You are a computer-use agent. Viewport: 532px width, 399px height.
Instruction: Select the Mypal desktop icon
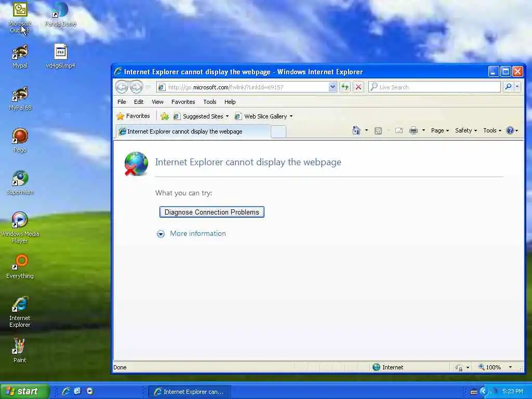(20, 56)
